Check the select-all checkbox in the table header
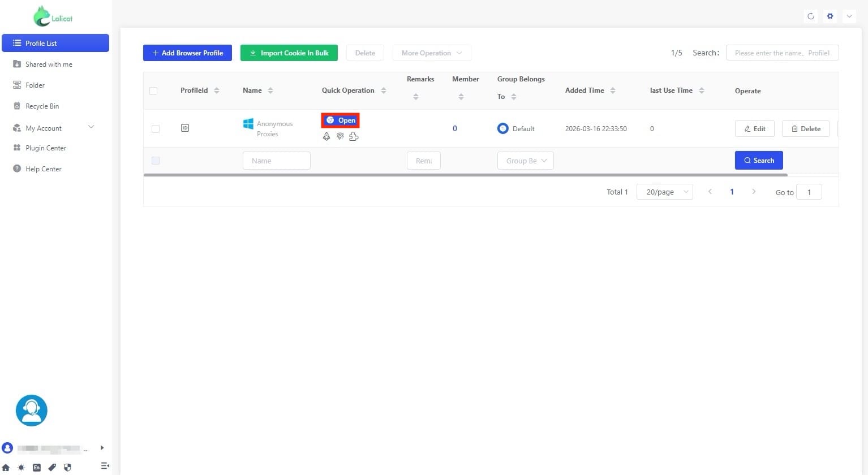868x475 pixels. click(153, 90)
